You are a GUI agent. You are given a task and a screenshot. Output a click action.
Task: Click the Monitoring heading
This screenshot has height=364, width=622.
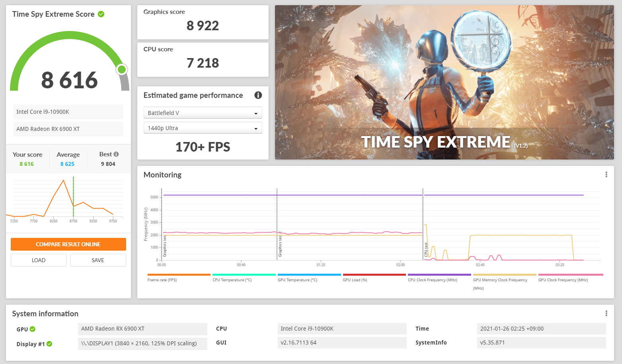[162, 175]
